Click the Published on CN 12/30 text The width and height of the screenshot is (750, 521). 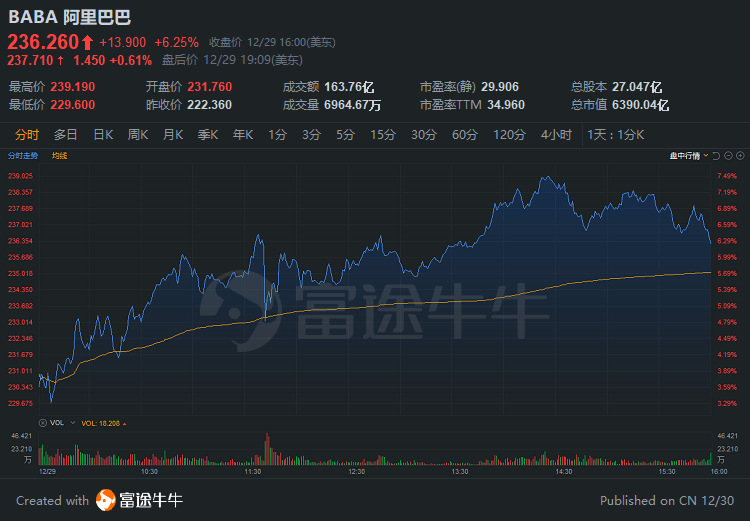coord(667,501)
